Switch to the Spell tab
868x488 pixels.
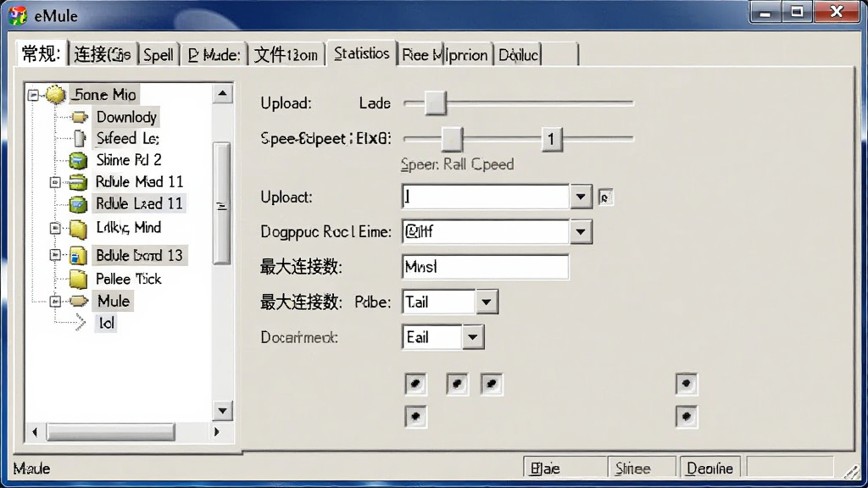click(x=159, y=55)
